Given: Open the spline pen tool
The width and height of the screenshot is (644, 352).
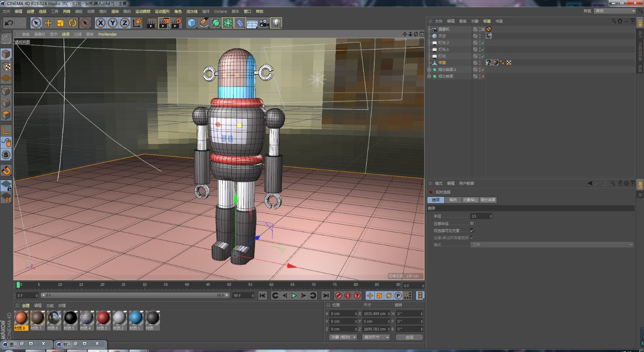Looking at the screenshot, I should point(204,23).
